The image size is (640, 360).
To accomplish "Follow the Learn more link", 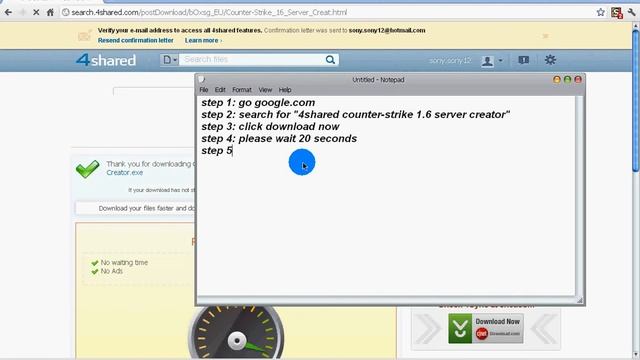I will click(x=203, y=40).
